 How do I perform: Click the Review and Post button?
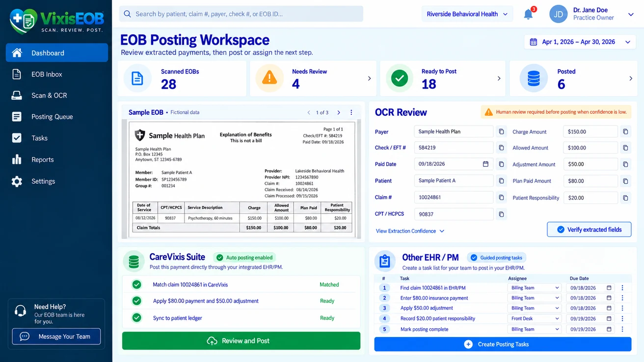pyautogui.click(x=241, y=341)
